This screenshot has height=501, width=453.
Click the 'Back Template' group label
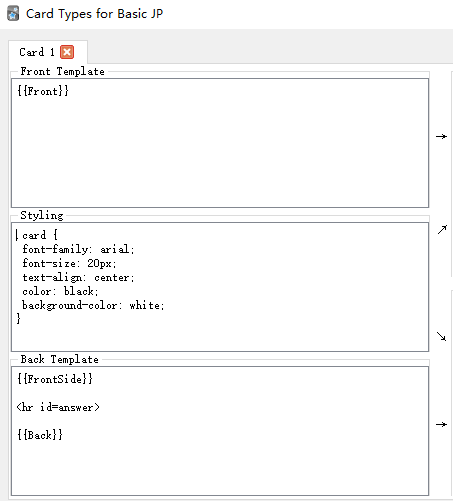pos(59,359)
